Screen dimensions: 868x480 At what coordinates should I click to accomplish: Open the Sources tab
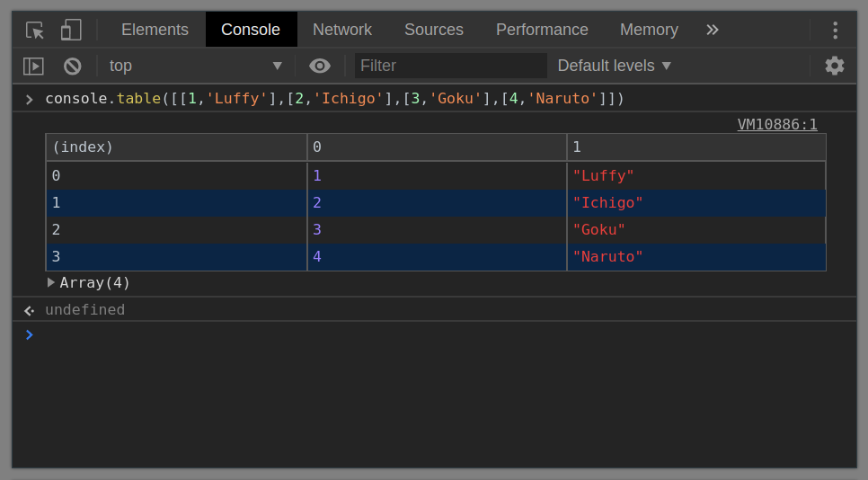[x=434, y=30]
